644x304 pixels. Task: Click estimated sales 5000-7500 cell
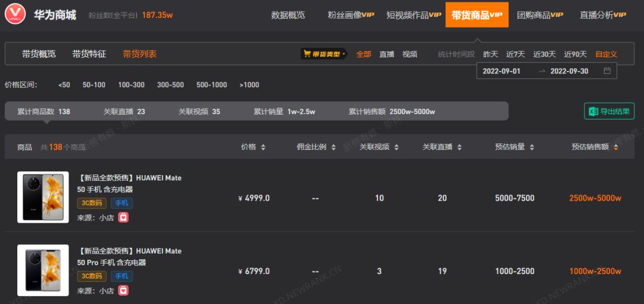515,198
